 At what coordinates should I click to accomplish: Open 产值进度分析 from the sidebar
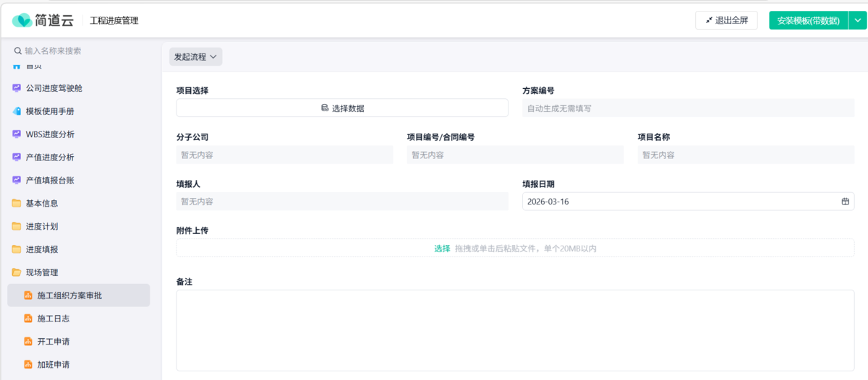coord(80,157)
